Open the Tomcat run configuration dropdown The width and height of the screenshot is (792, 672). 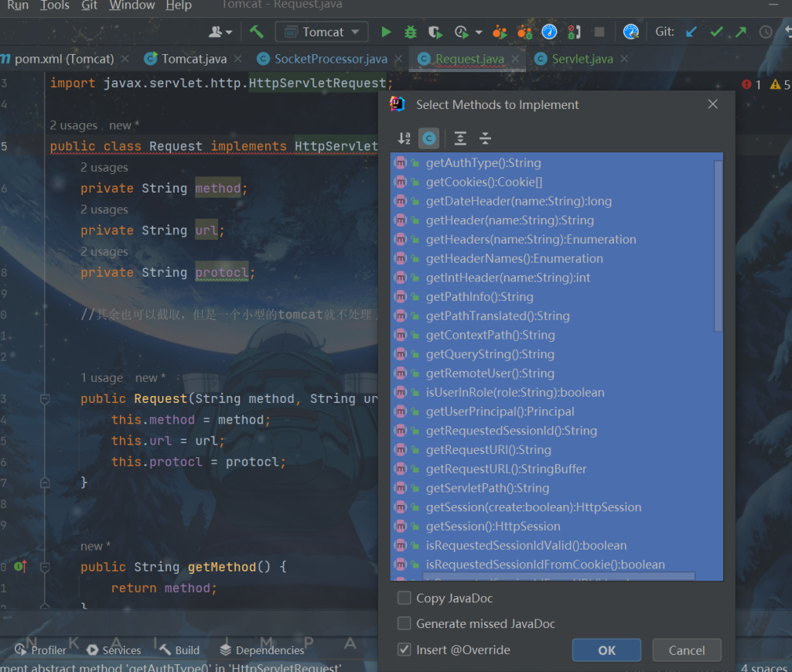(x=323, y=32)
